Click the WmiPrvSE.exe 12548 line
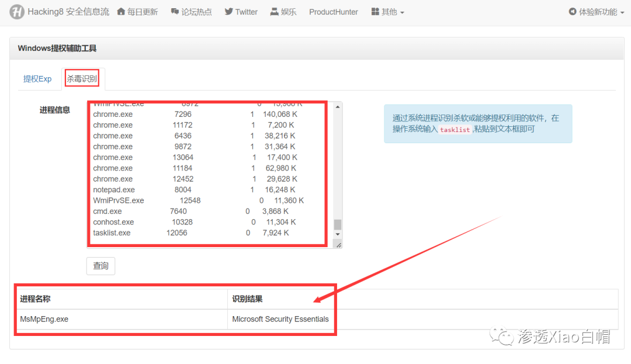This screenshot has height=364, width=631. (x=199, y=200)
